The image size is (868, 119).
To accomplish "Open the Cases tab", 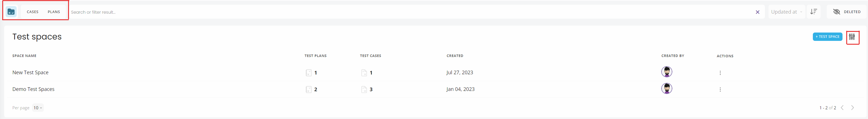I will [33, 12].
